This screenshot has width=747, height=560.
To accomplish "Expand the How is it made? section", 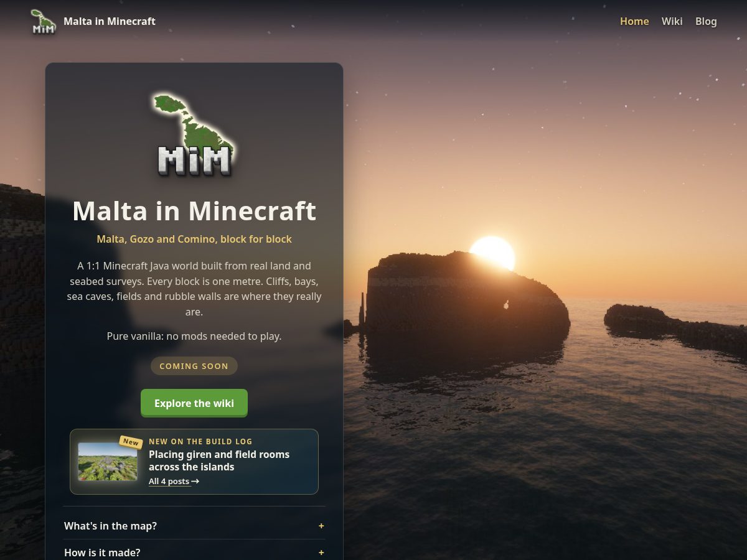I will click(x=194, y=553).
